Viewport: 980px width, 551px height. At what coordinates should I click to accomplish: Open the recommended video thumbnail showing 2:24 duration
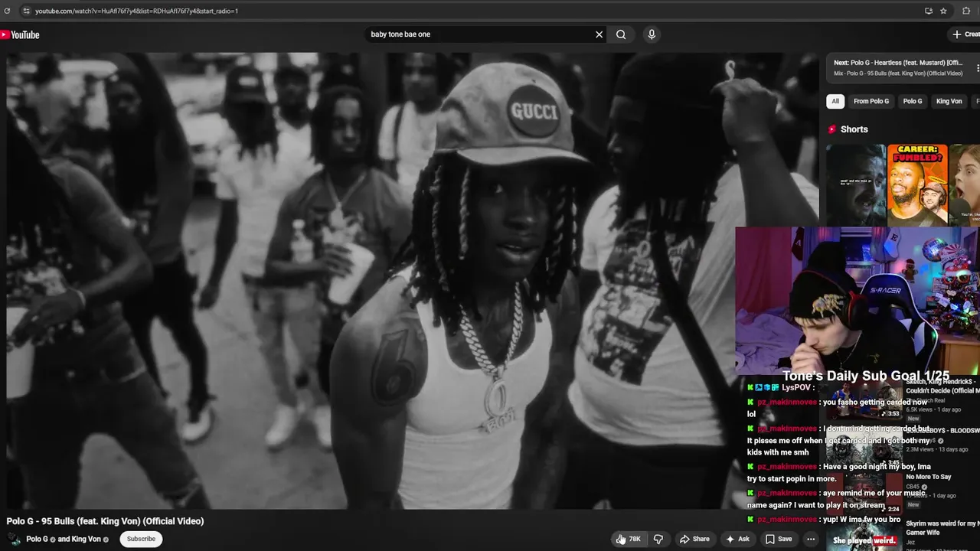[x=864, y=494]
